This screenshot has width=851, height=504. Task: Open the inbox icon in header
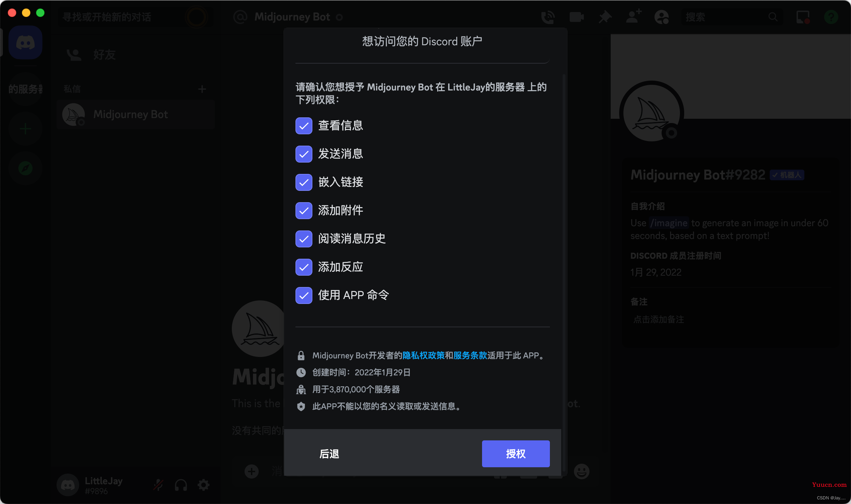click(803, 17)
